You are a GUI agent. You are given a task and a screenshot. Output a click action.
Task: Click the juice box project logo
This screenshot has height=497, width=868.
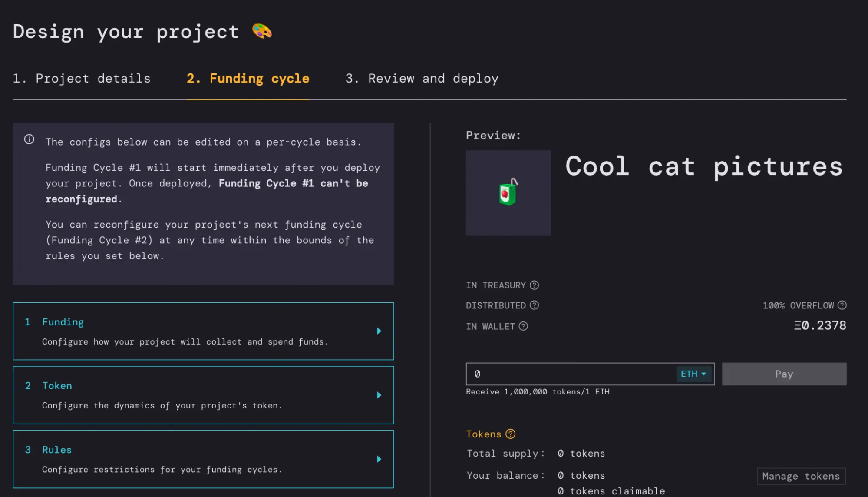[508, 193]
